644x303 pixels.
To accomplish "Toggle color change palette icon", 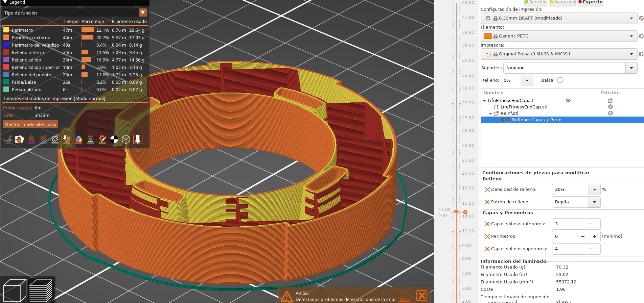I will click(78, 139).
